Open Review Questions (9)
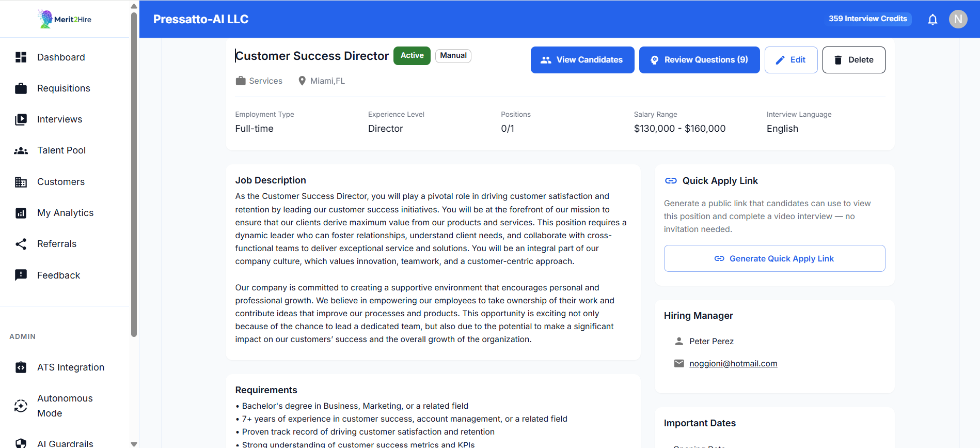This screenshot has width=980, height=448. [699, 60]
